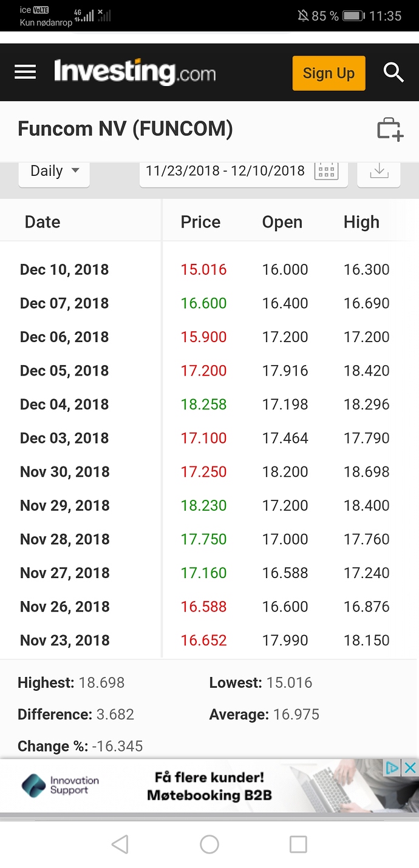The image size is (419, 868).
Task: Open the calendar date picker icon
Action: [326, 171]
